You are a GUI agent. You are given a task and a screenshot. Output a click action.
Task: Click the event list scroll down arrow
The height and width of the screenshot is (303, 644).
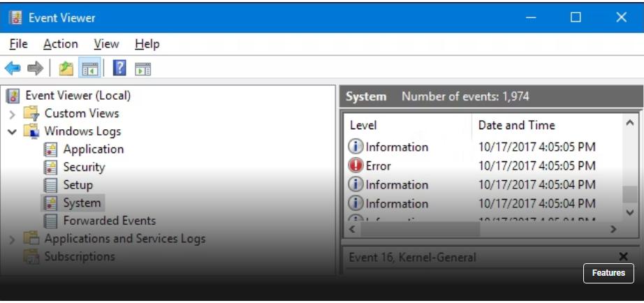point(630,212)
